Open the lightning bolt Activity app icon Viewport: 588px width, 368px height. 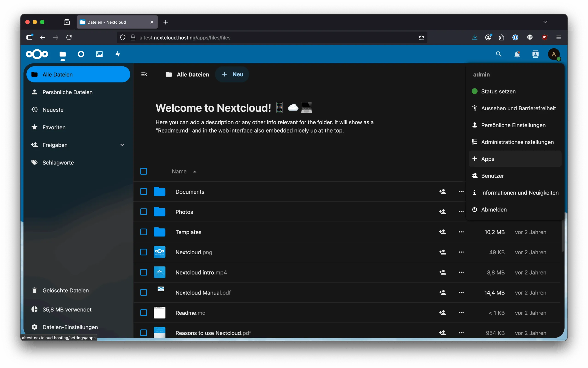click(x=118, y=54)
